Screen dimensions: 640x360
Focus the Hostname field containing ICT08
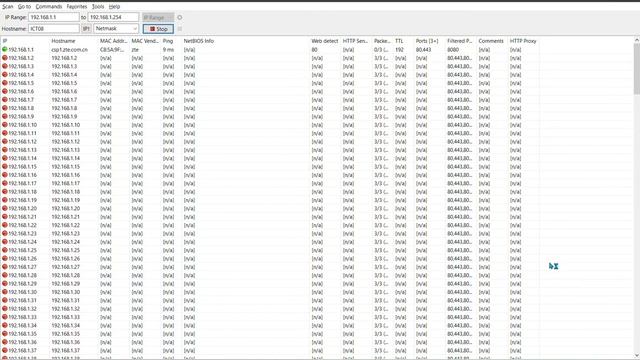(53, 29)
